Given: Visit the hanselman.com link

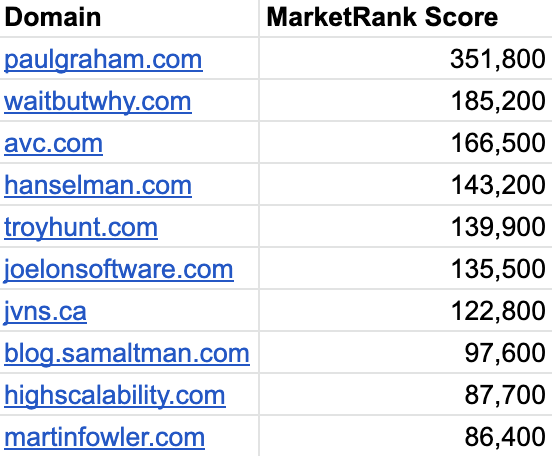Looking at the screenshot, I should click(98, 185).
